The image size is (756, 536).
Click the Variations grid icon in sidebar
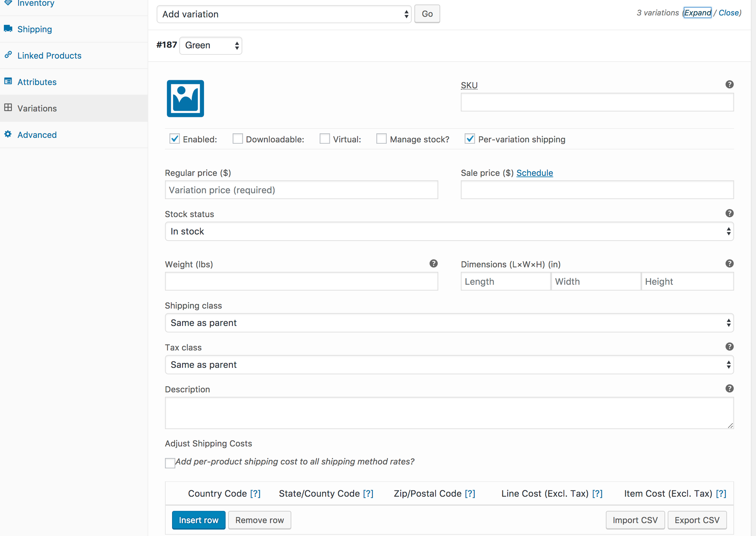click(x=8, y=108)
